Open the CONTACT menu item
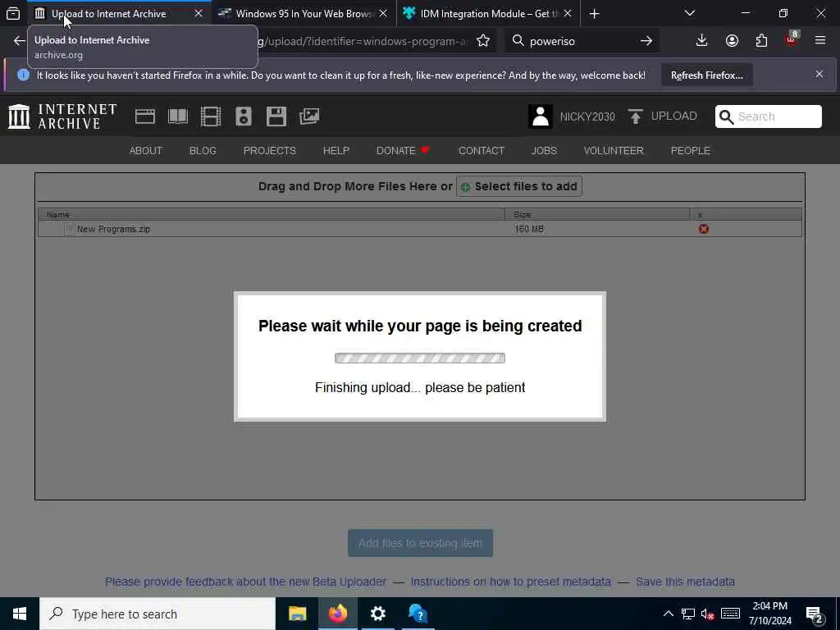Screen dimensions: 840x630 [x=482, y=151]
